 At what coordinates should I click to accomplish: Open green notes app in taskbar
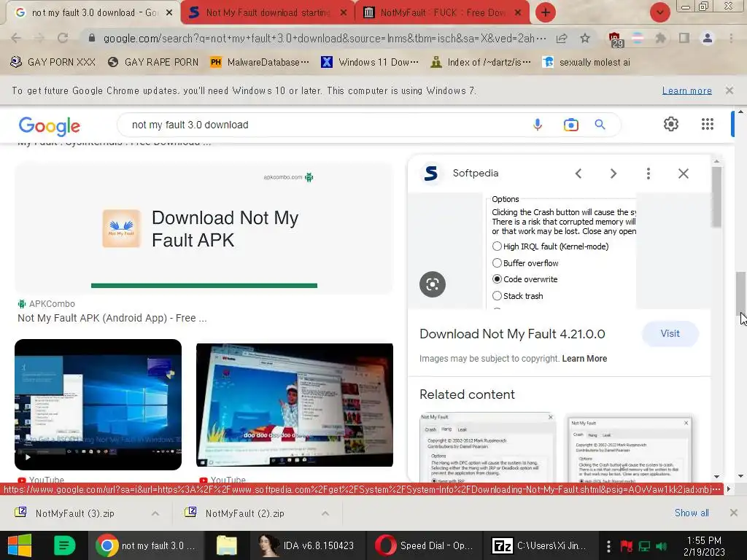click(64, 545)
